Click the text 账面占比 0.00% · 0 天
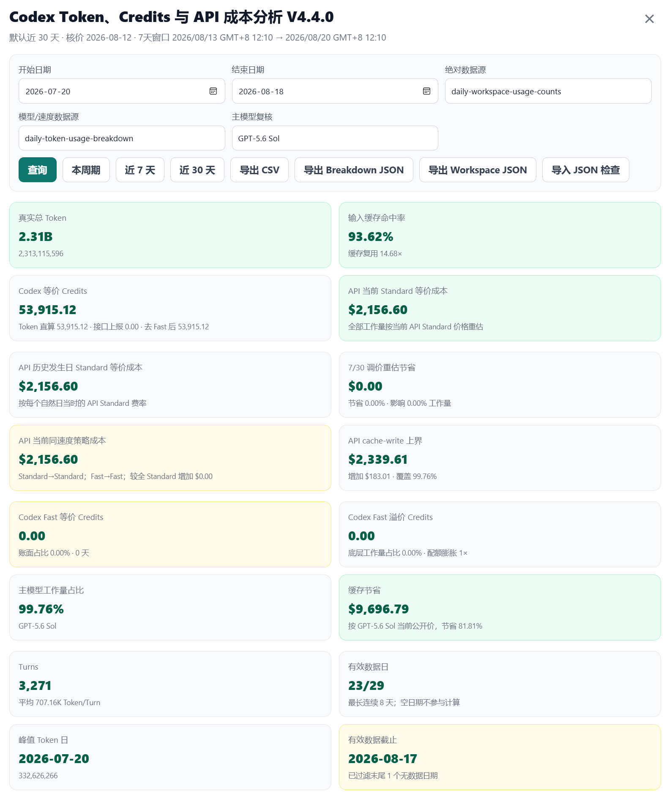This screenshot has width=672, height=799. pos(54,553)
